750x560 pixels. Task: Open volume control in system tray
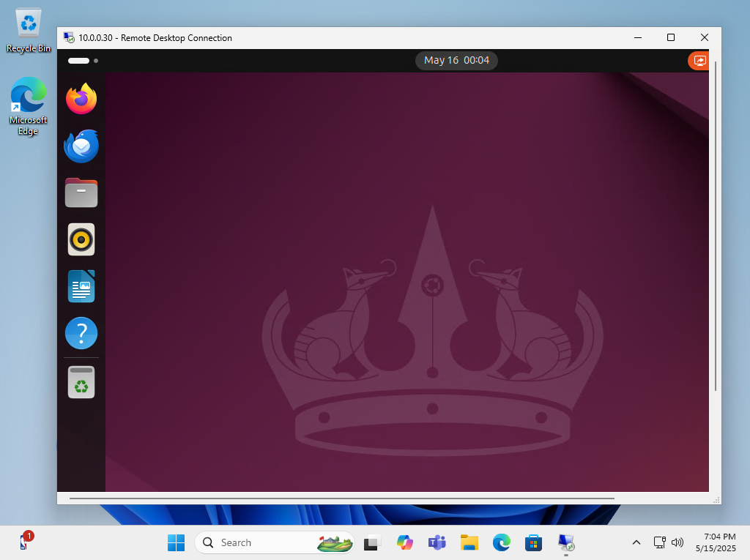(677, 542)
